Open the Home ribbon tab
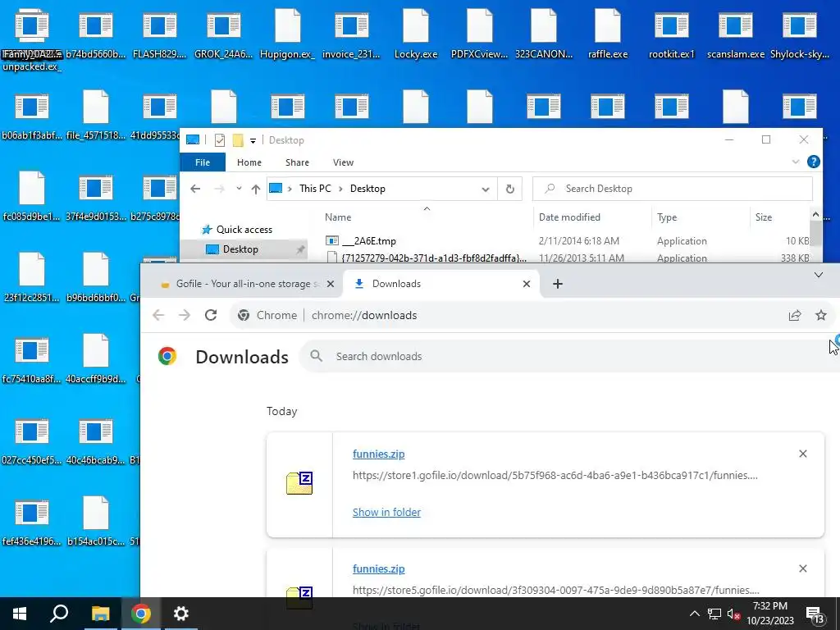The image size is (840, 630). point(249,162)
